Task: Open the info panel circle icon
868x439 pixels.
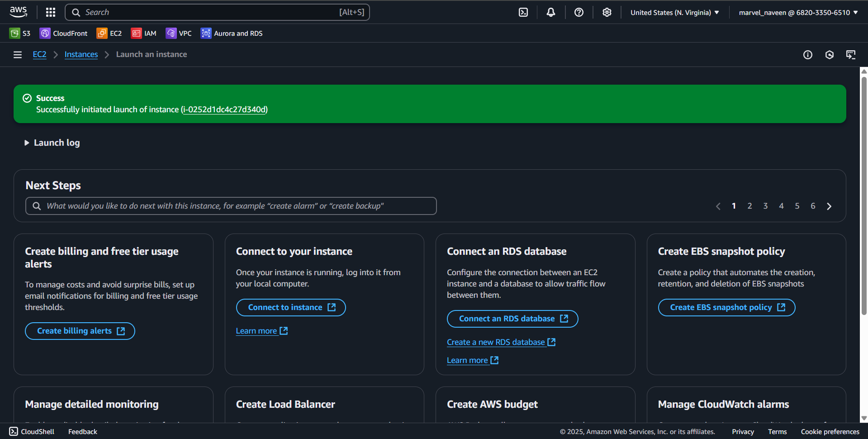Action: [808, 55]
